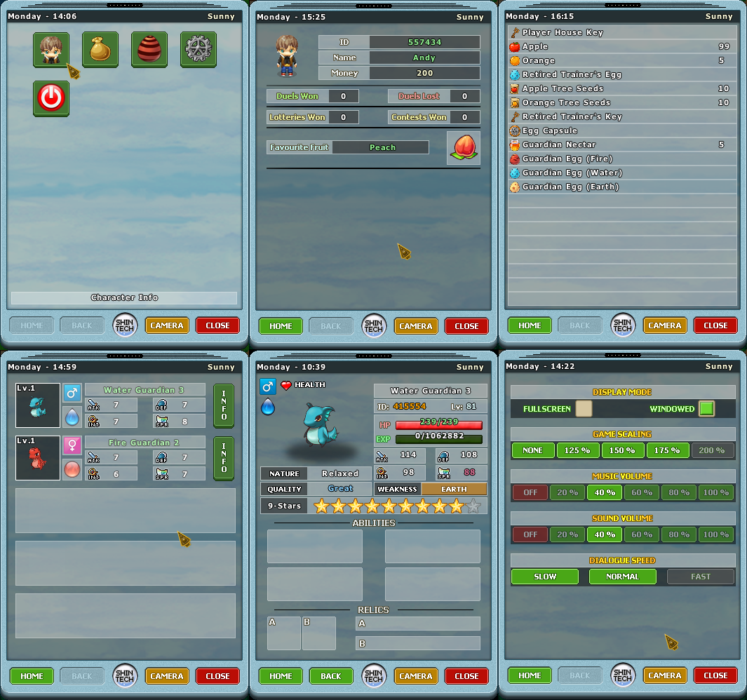Select Guardian Nectar in inventory
Screen dimensions: 747x700
[622, 144]
